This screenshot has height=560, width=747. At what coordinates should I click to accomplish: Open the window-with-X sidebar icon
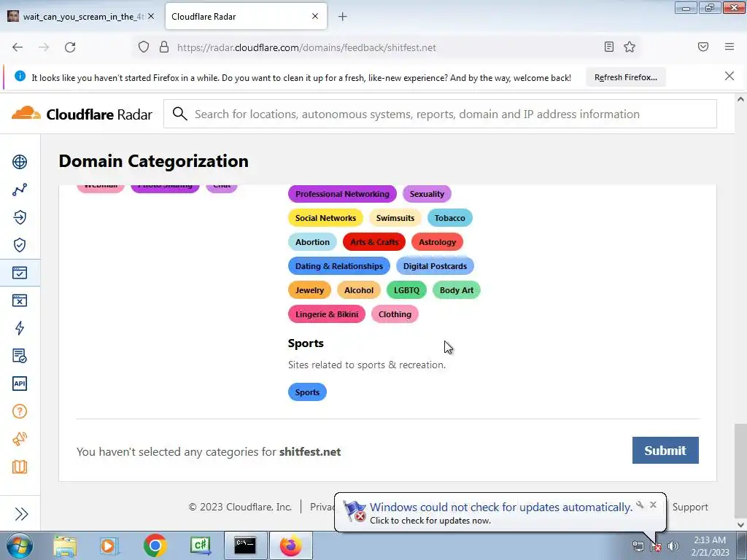[20, 300]
